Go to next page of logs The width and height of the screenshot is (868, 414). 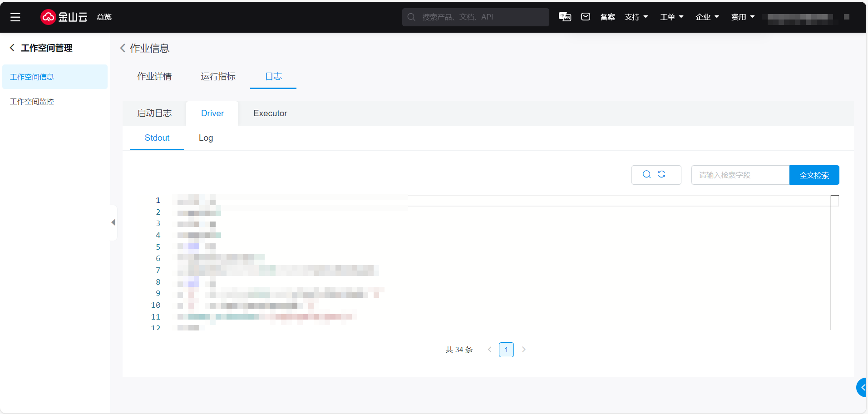pyautogui.click(x=524, y=350)
